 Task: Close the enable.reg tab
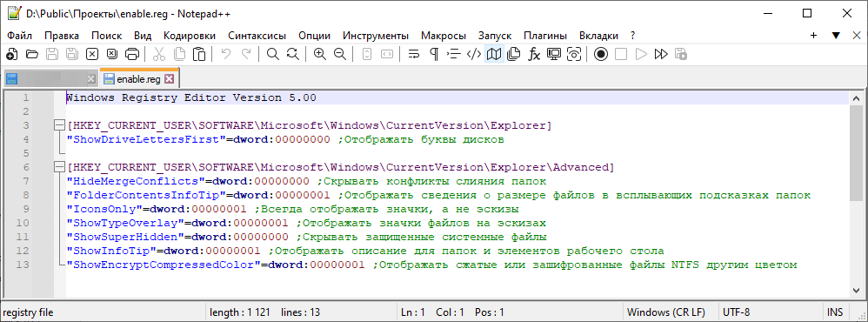(x=170, y=79)
